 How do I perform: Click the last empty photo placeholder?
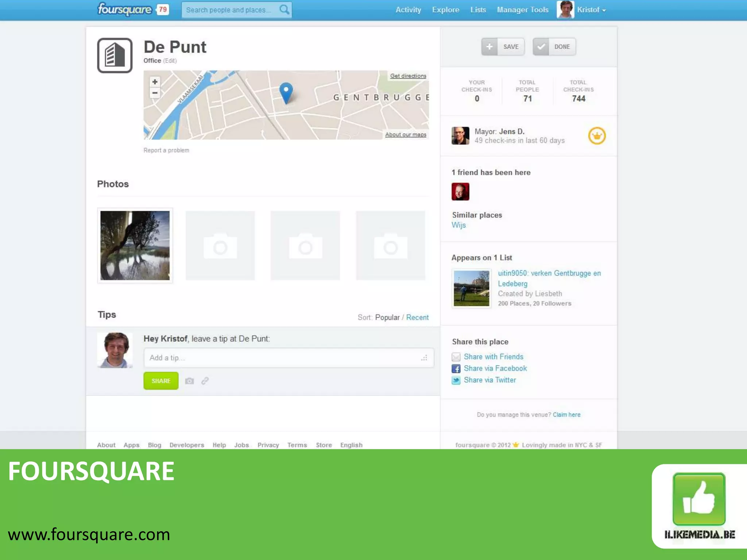(x=390, y=245)
